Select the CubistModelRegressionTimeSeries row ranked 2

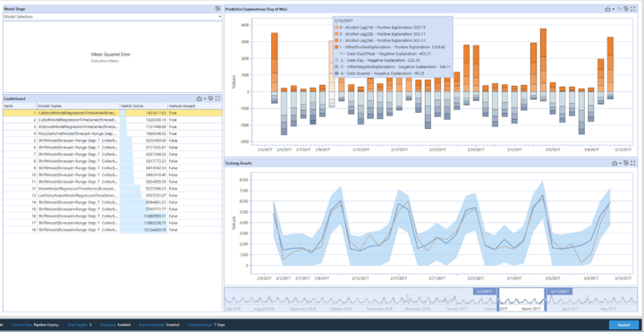click(x=113, y=120)
